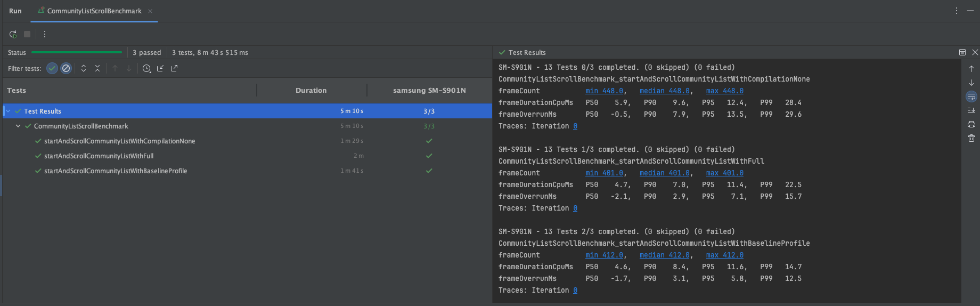Click the Export test results icon
The image size is (980, 306).
174,68
